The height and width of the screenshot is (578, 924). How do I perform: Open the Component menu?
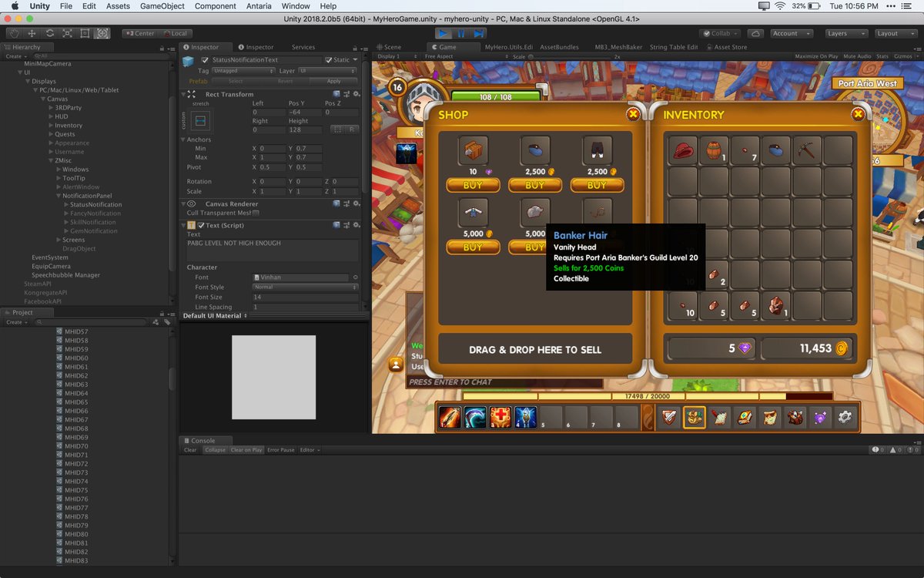click(215, 6)
